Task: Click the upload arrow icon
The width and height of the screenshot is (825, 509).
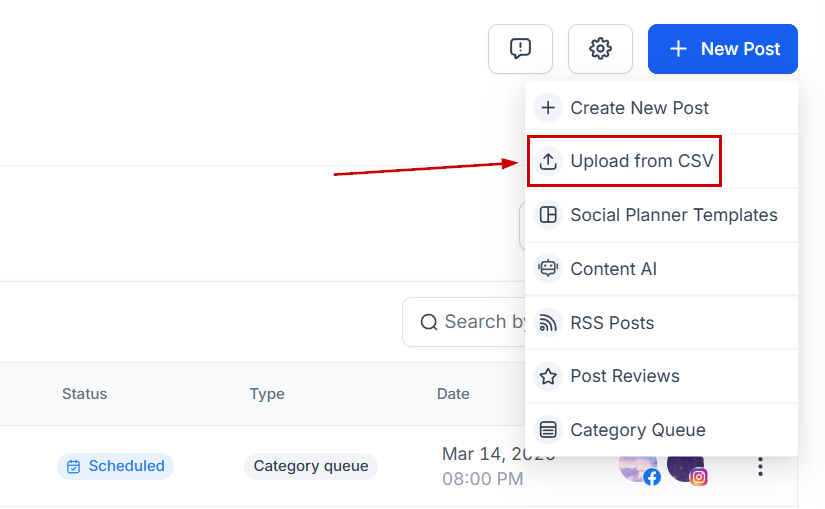Action: (x=548, y=161)
